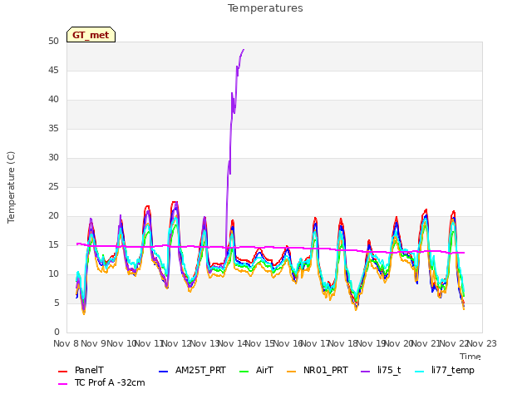Select the PanelT legend label
The image size is (532, 399).
click(89, 370)
